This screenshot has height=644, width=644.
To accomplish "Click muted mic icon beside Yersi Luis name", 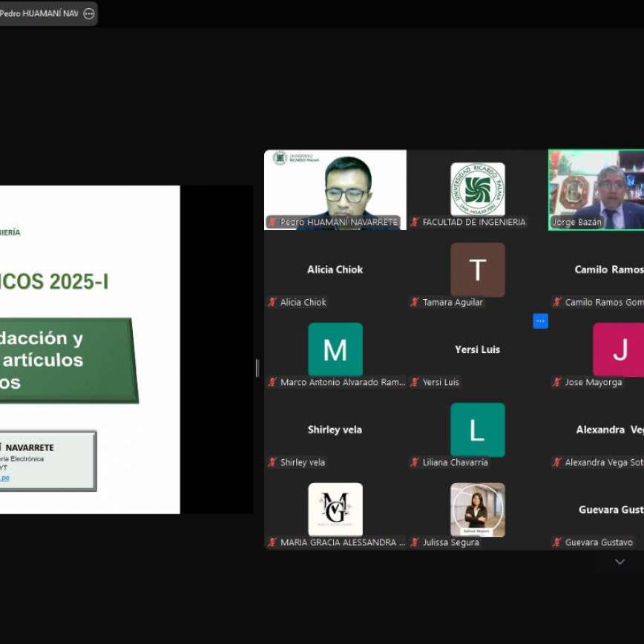I will pyautogui.click(x=415, y=382).
